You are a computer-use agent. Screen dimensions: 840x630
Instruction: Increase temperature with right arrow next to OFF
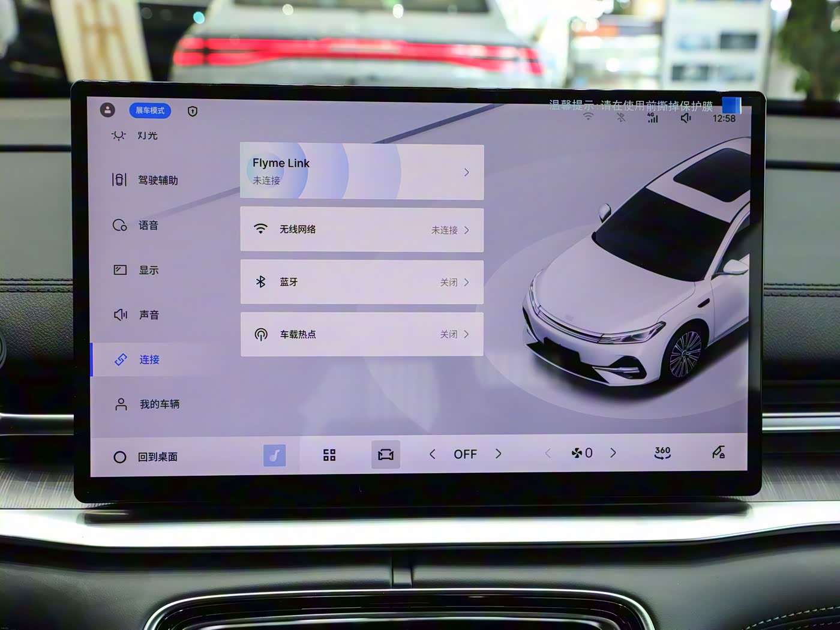click(498, 454)
